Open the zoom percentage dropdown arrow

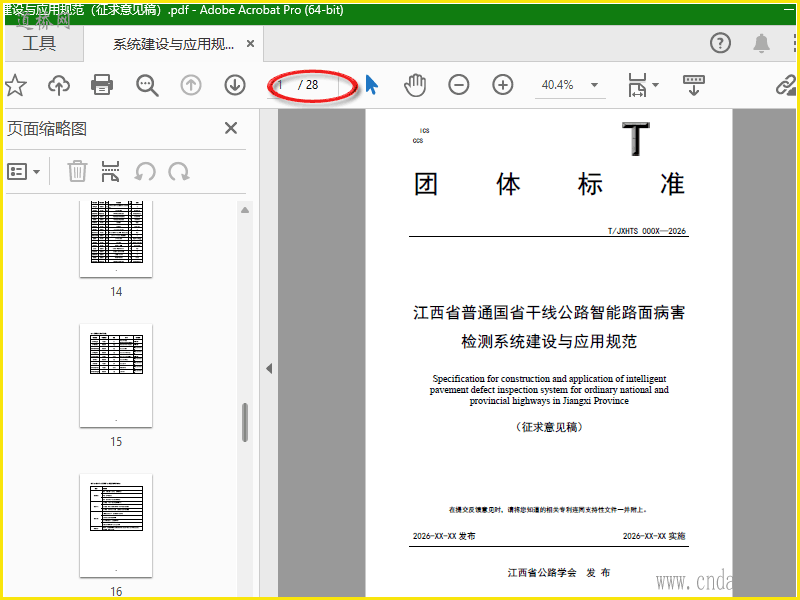point(594,85)
